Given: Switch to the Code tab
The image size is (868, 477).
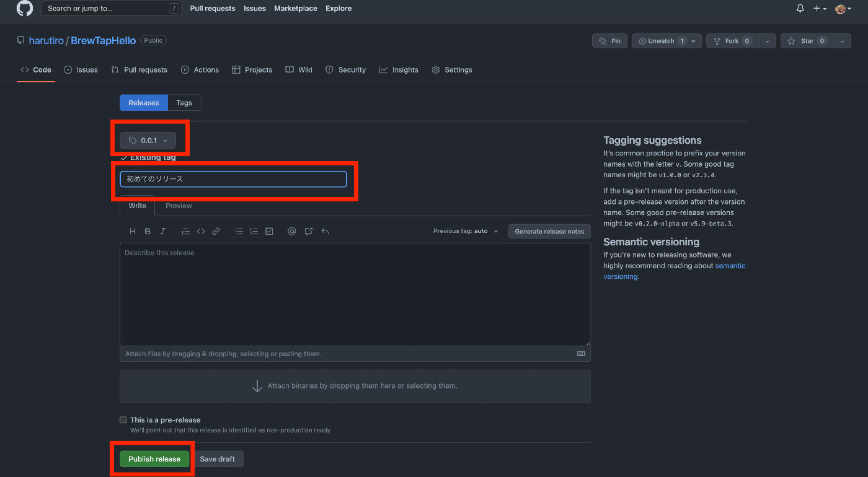Looking at the screenshot, I should point(36,70).
